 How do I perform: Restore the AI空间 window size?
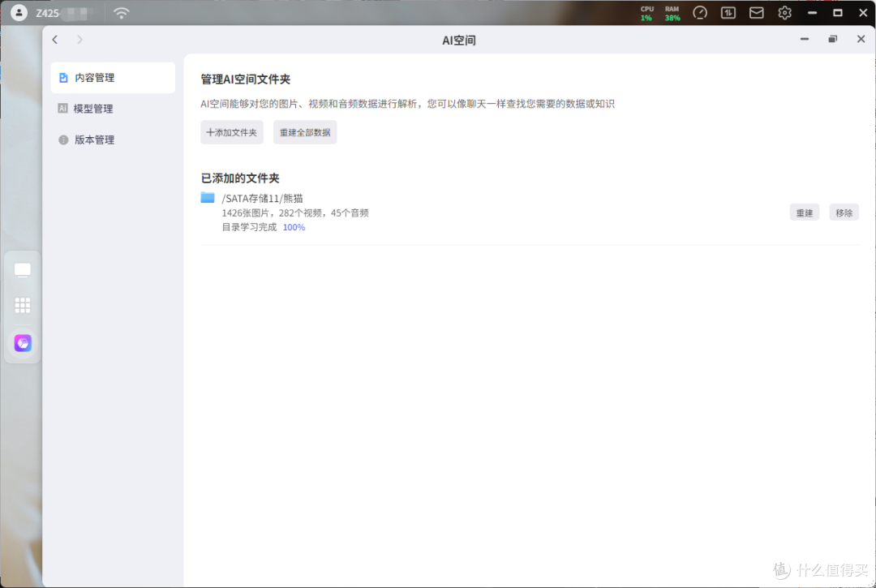(x=832, y=39)
